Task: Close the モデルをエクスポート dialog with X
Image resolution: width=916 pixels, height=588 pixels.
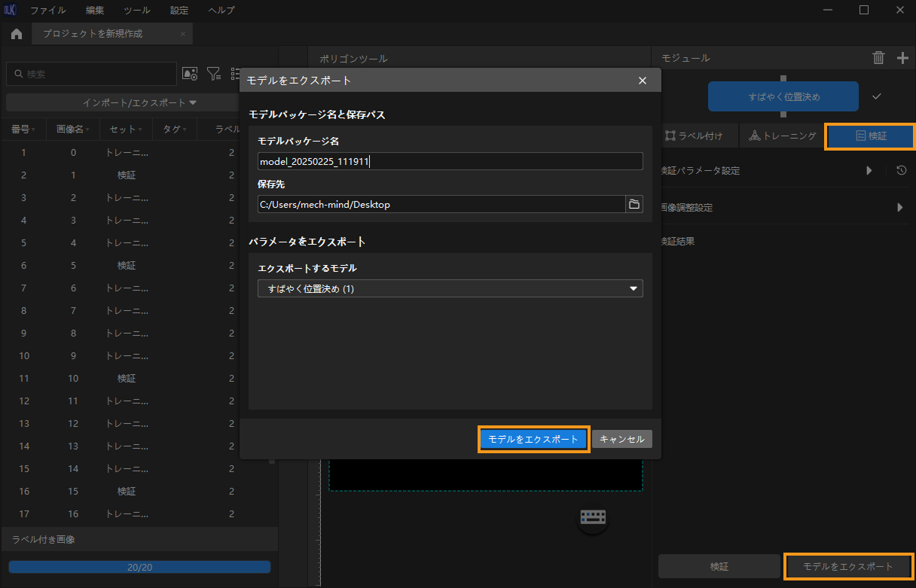Action: tap(643, 81)
